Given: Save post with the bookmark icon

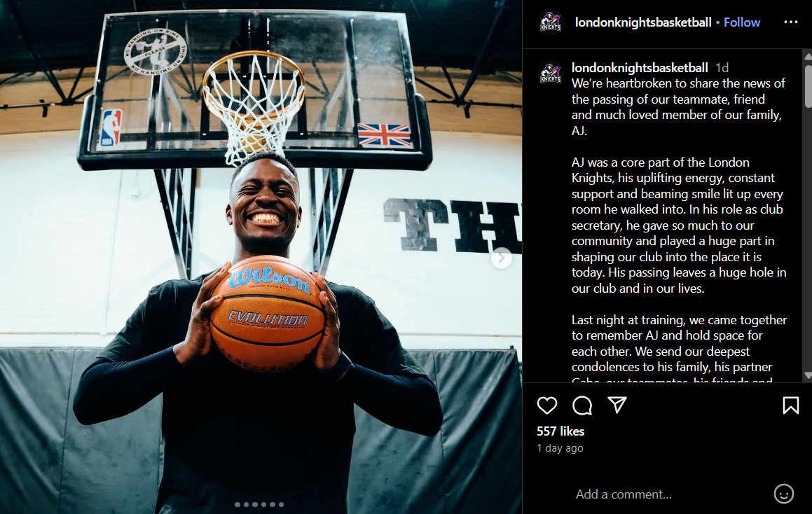Looking at the screenshot, I should click(x=791, y=405).
